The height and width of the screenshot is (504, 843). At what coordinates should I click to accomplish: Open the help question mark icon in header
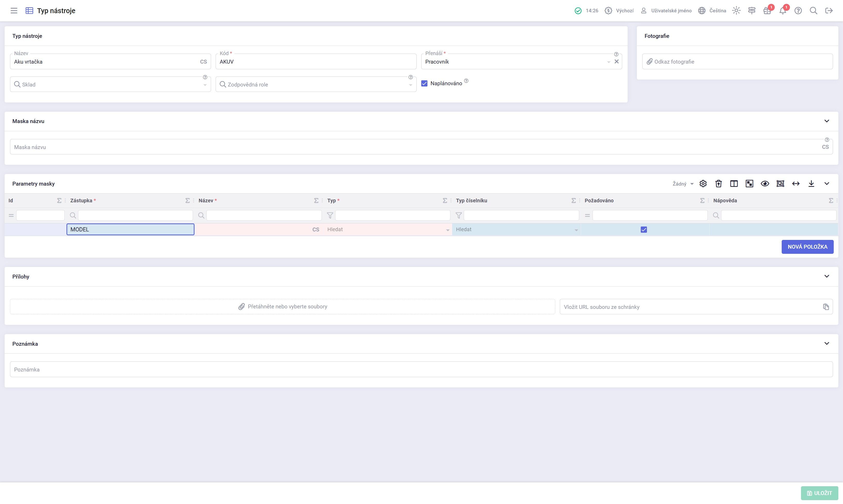coord(798,11)
